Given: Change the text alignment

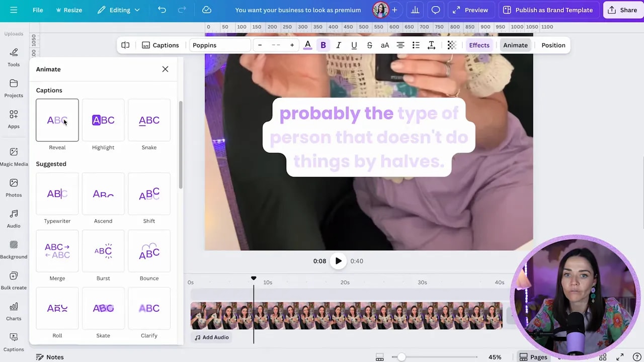Looking at the screenshot, I should [400, 45].
